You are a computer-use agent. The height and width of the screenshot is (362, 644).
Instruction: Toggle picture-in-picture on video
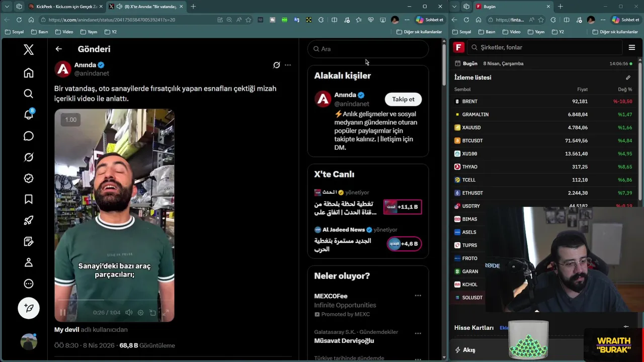point(152,312)
